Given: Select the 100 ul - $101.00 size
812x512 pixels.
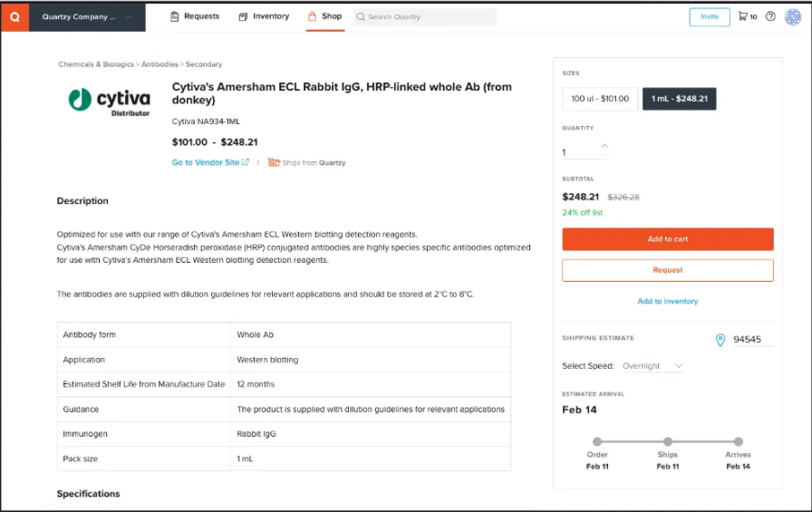Looking at the screenshot, I should [x=600, y=99].
